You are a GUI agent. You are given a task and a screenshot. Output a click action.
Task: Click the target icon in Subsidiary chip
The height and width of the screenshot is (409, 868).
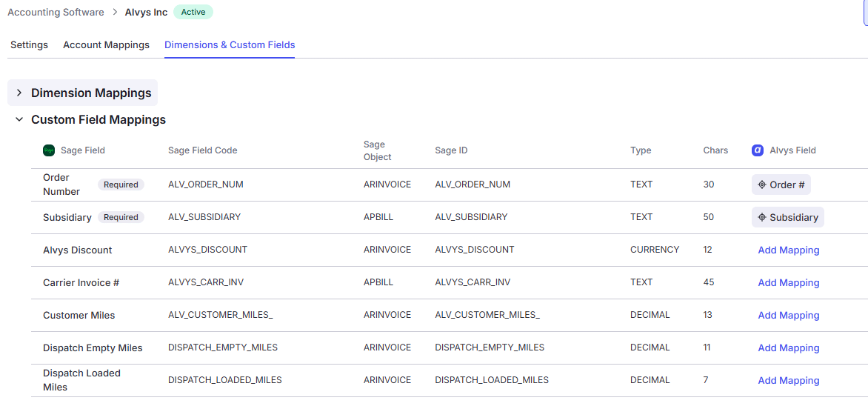[762, 218]
